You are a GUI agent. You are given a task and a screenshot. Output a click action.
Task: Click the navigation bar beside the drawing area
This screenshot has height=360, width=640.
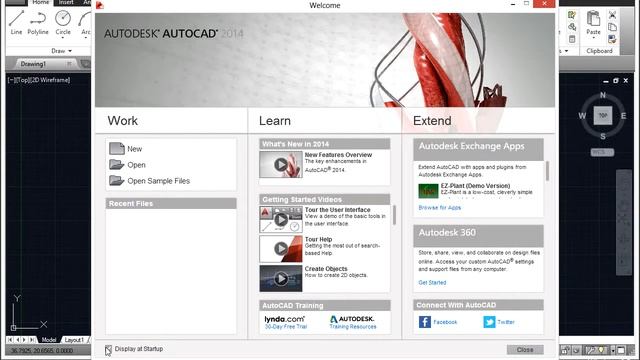[x=624, y=222]
